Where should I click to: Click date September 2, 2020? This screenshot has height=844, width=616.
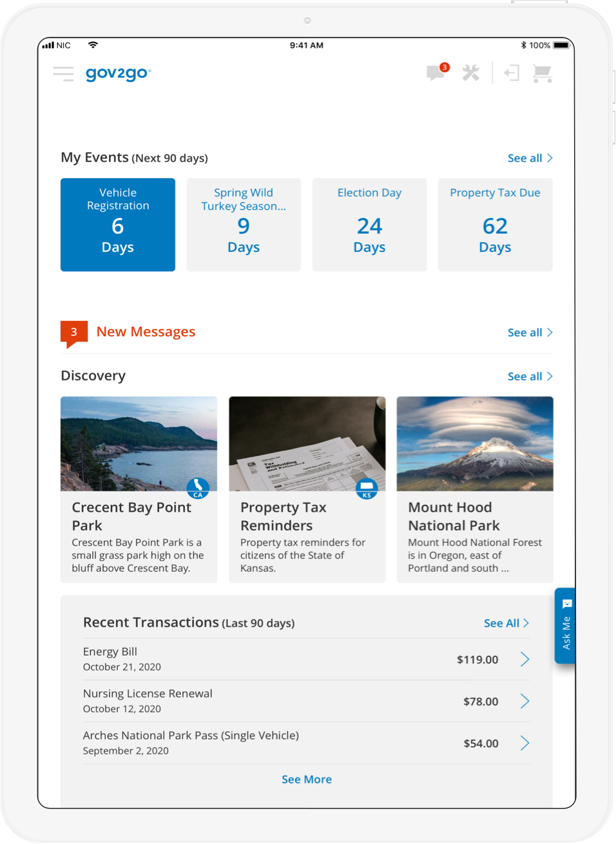coord(126,751)
